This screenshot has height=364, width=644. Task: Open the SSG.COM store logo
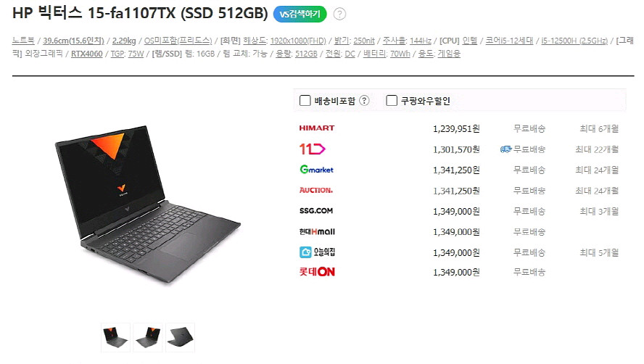click(x=316, y=211)
